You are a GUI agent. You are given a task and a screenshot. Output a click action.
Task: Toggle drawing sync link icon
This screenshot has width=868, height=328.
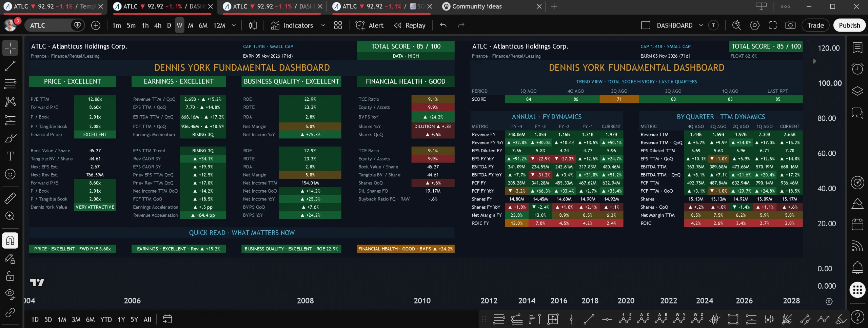click(x=10, y=312)
